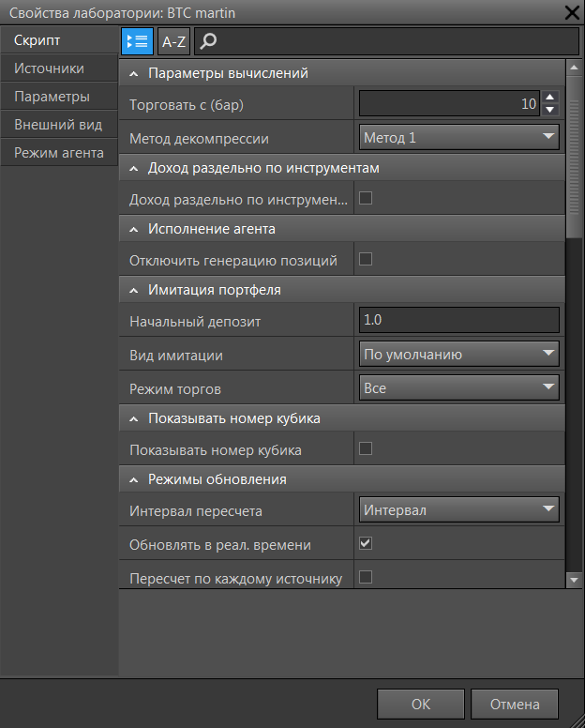Screen dimensions: 585x728
Task: Switch to categorized property view icon
Action: (x=137, y=41)
